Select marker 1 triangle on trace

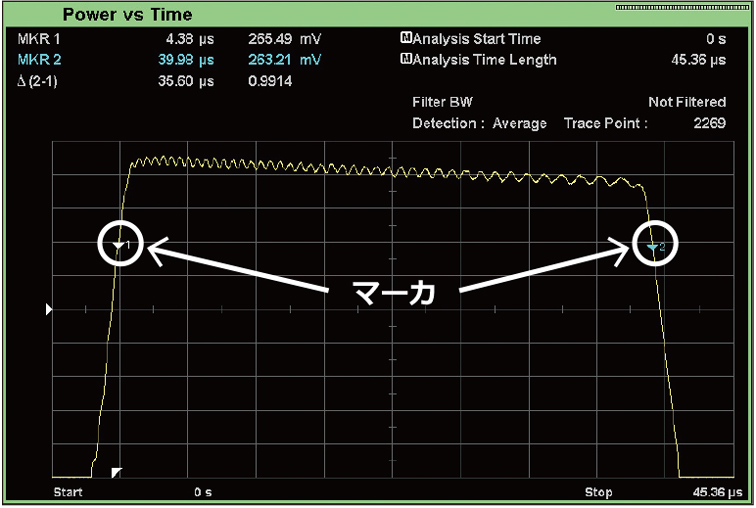(118, 246)
